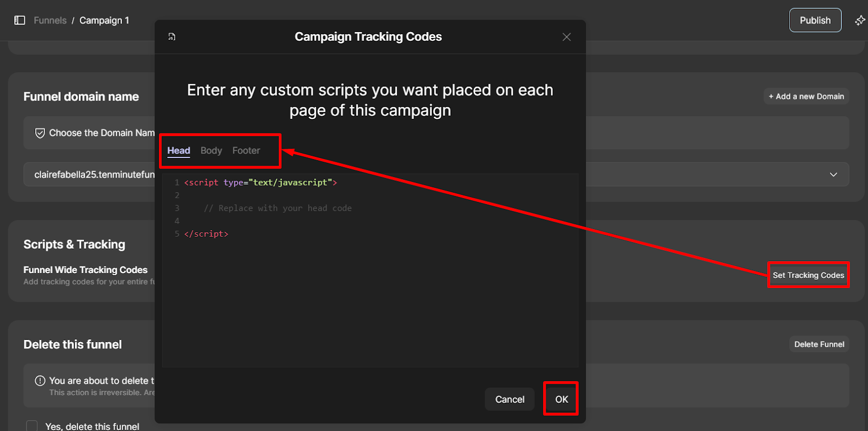Confirm with the OK button
The width and height of the screenshot is (868, 431).
pyautogui.click(x=561, y=399)
